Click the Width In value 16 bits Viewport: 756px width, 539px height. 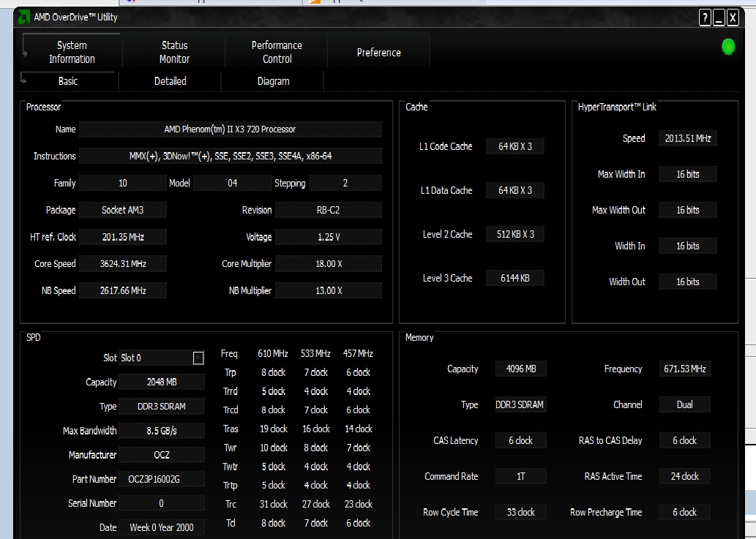coord(687,246)
